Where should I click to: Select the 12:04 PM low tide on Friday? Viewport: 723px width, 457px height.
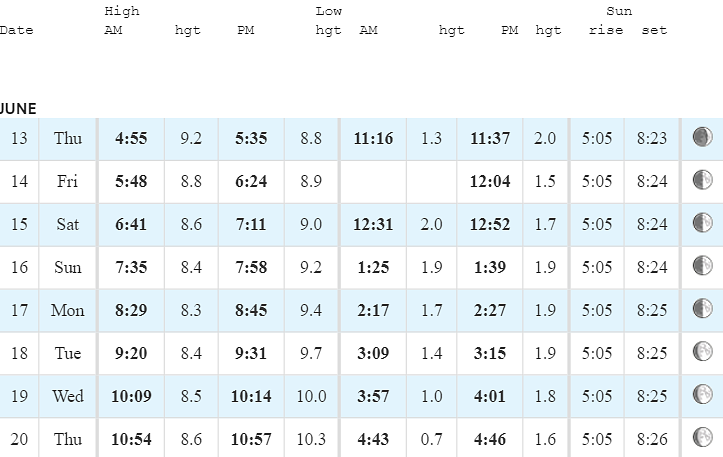tap(490, 181)
